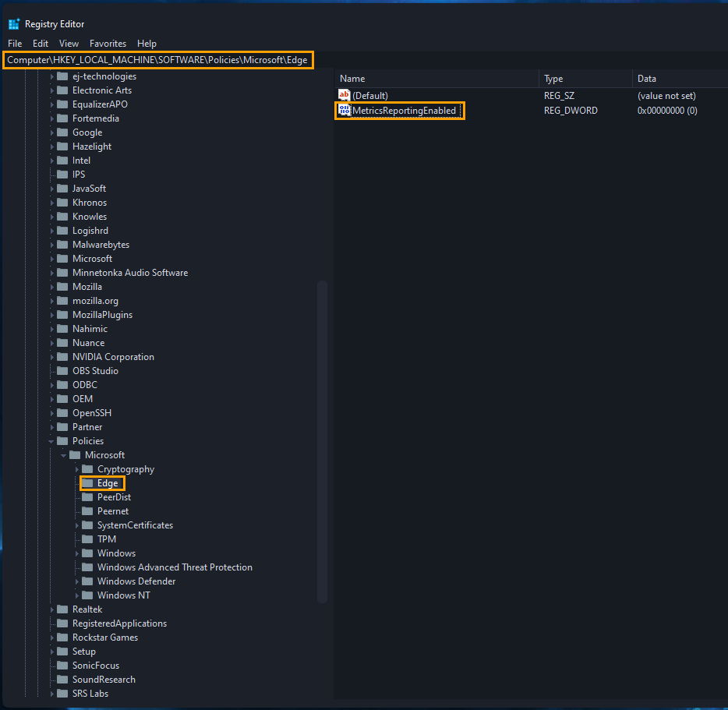Viewport: 728px width, 710px height.
Task: Select the Rockstar Games folder icon
Action: (x=62, y=637)
